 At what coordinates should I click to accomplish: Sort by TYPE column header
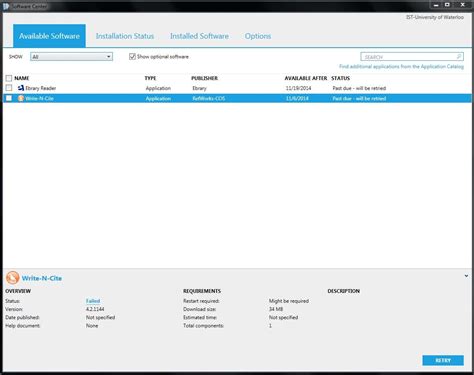tap(150, 78)
